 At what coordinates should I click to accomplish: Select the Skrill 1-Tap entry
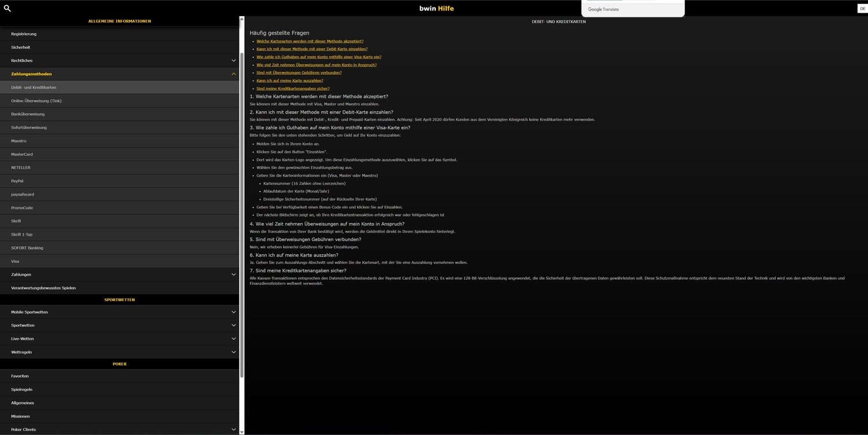119,234
